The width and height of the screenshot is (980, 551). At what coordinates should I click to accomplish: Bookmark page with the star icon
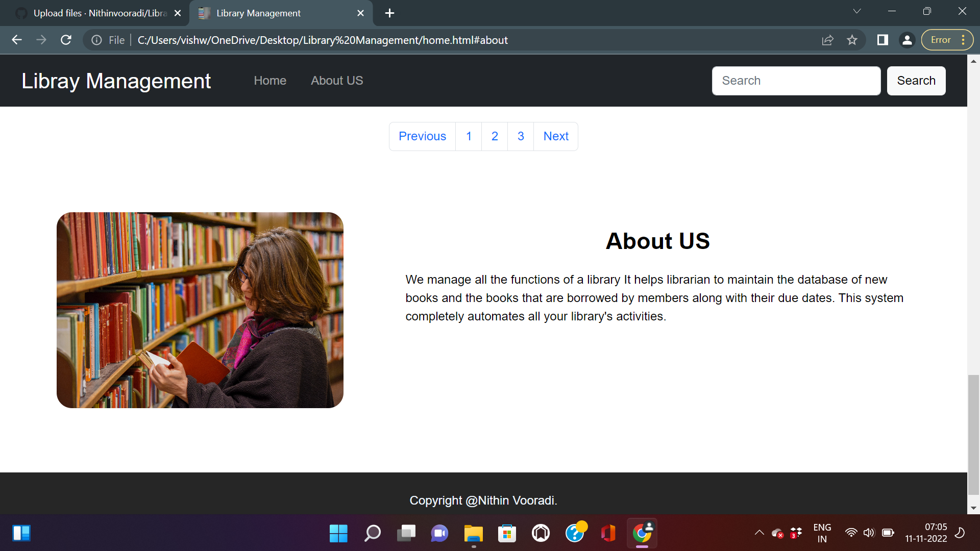(852, 40)
